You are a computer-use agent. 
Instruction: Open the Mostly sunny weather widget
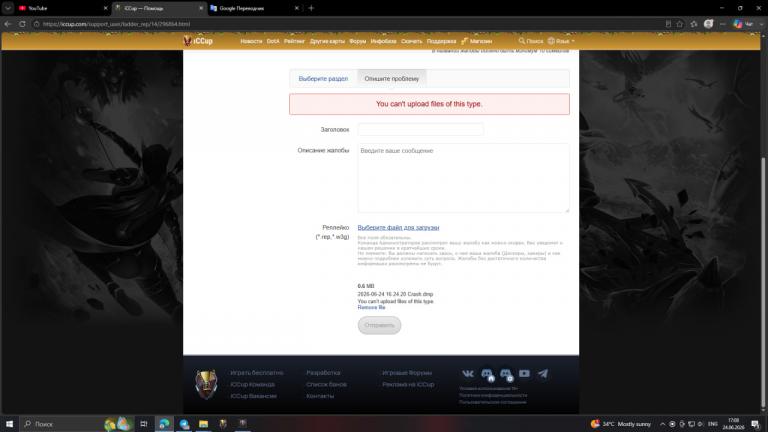[621, 424]
